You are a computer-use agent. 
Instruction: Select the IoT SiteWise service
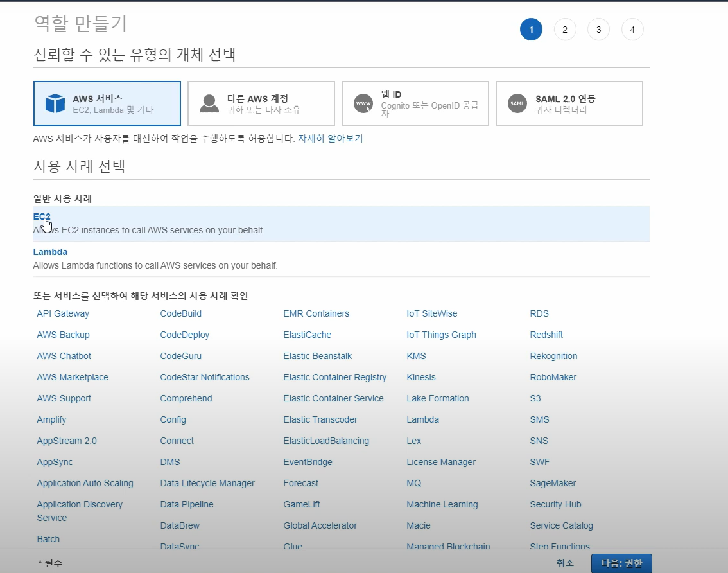[x=432, y=313]
